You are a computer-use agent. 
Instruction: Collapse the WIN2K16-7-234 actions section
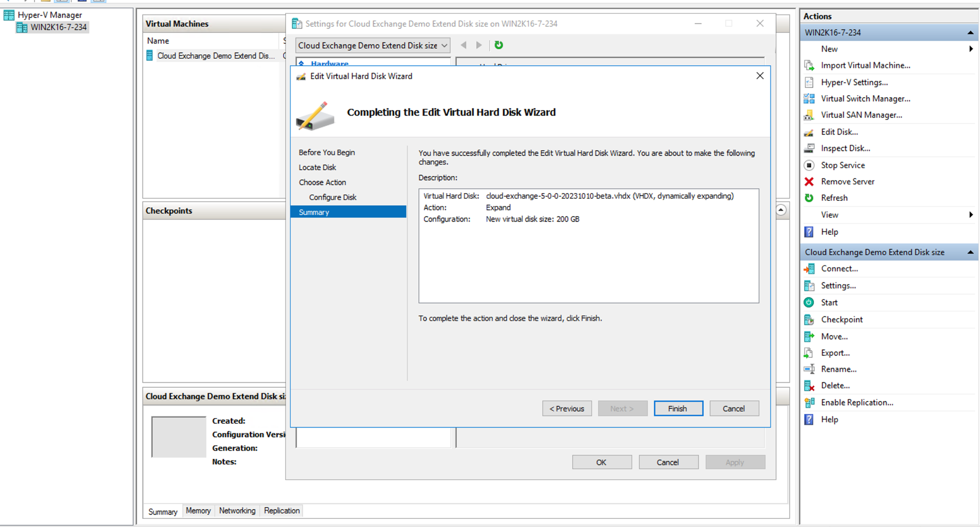pyautogui.click(x=970, y=33)
